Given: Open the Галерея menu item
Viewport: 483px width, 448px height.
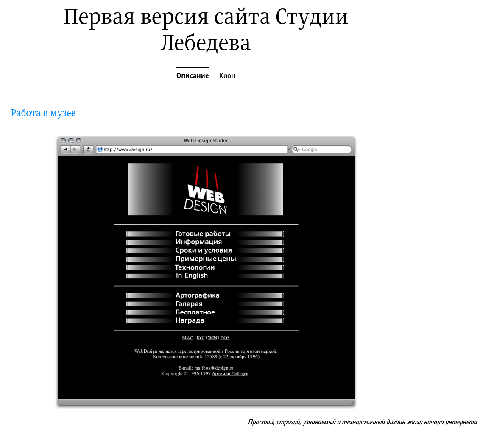Looking at the screenshot, I should pyautogui.click(x=189, y=304).
